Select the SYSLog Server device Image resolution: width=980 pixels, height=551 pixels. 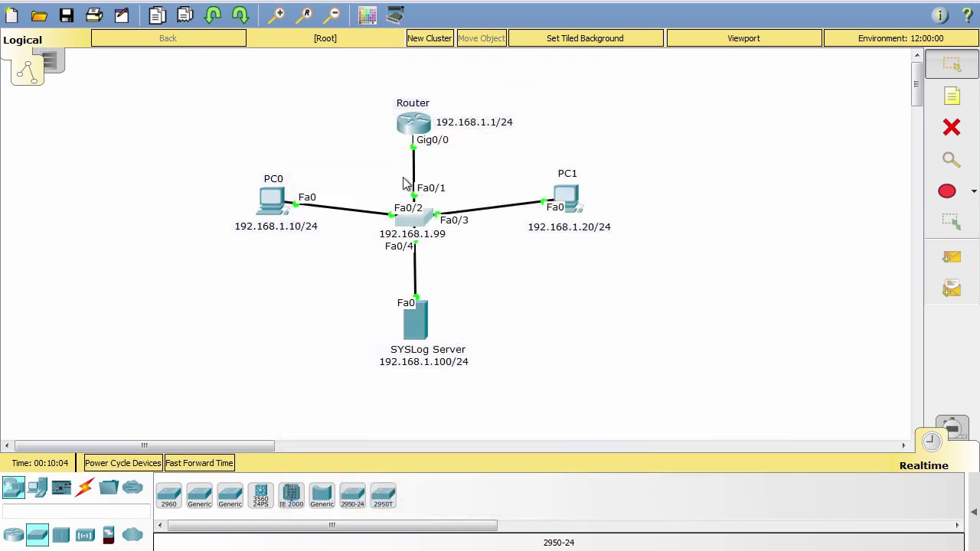pyautogui.click(x=416, y=320)
